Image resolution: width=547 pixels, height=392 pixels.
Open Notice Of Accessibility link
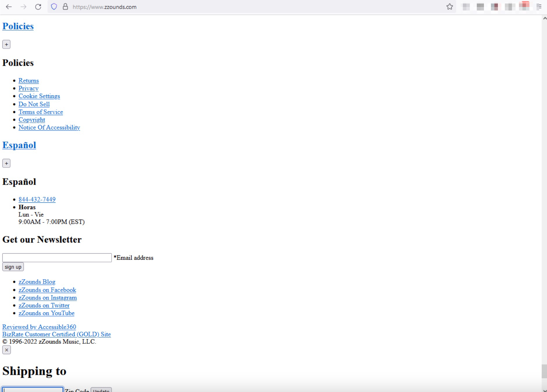(x=49, y=127)
